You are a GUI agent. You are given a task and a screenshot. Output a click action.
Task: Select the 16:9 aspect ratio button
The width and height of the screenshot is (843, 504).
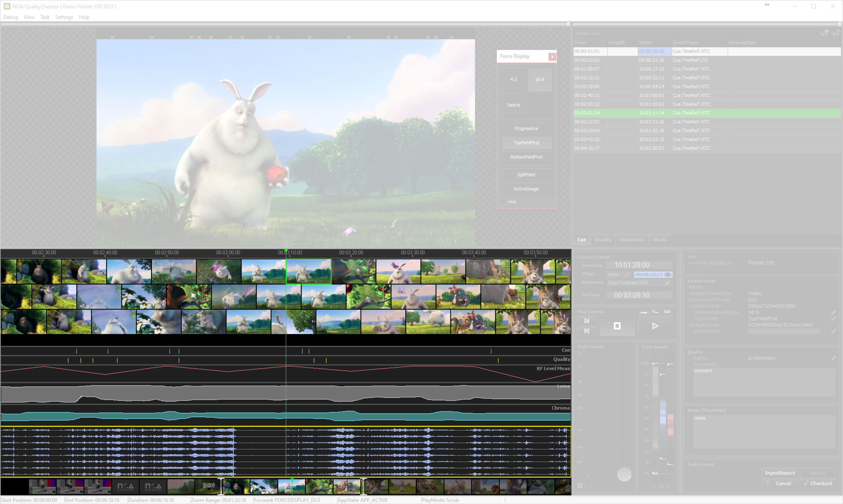click(540, 79)
